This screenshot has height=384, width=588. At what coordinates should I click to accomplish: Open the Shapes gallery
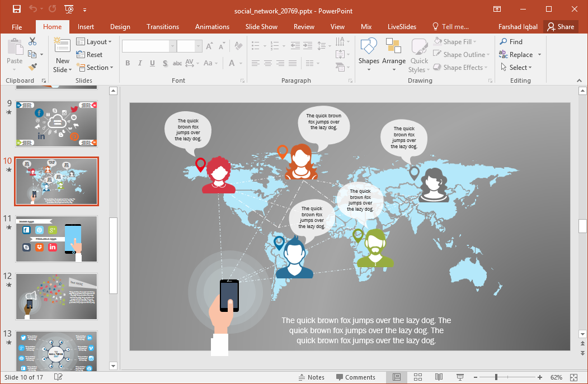click(369, 55)
